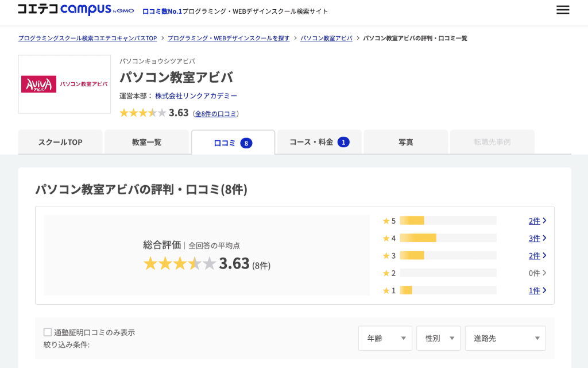This screenshot has width=588, height=368.
Task: Click the コース・料金 count badge 1
Action: [343, 143]
